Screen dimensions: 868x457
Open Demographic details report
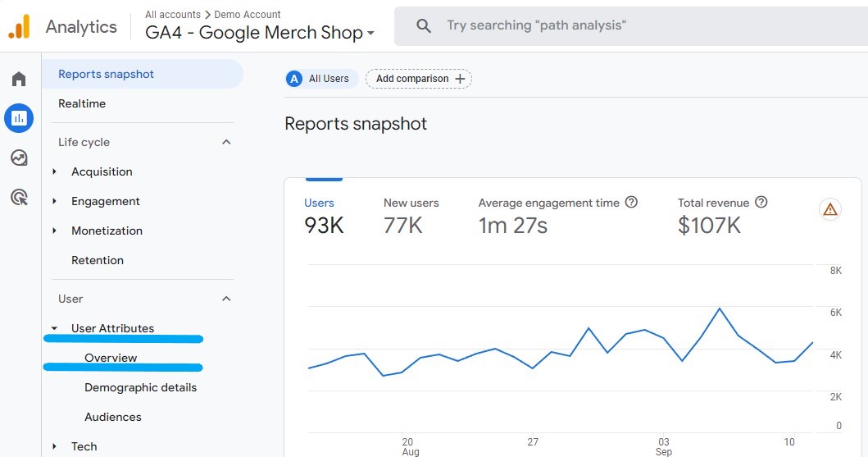(x=141, y=388)
